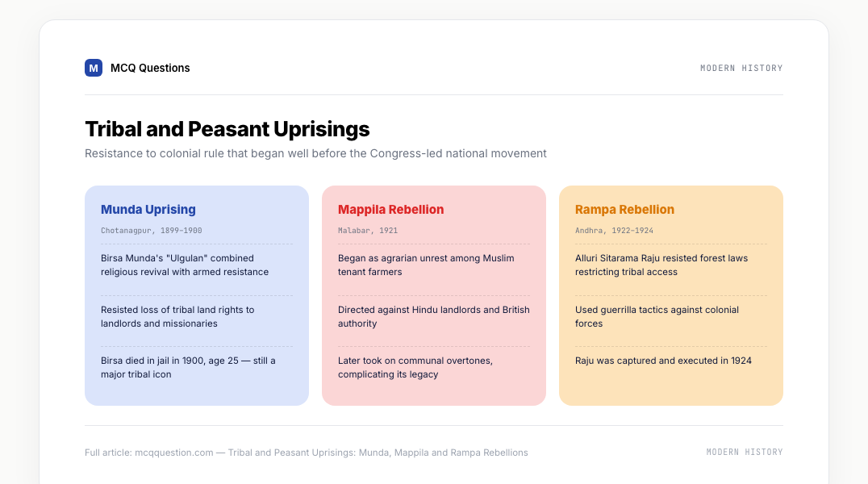Viewport: 868px width, 484px height.
Task: Open the Munda Uprising card title
Action: [x=148, y=209]
